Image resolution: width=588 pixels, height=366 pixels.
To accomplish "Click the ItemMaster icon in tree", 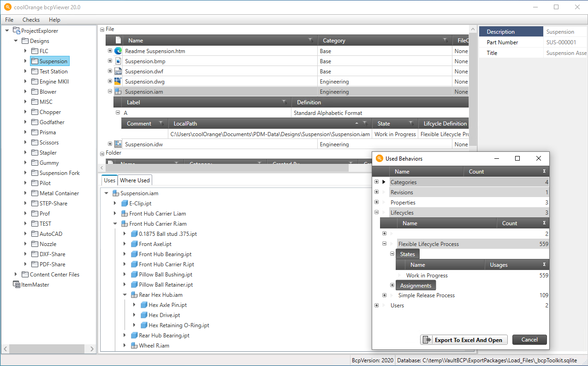I will [x=17, y=285].
